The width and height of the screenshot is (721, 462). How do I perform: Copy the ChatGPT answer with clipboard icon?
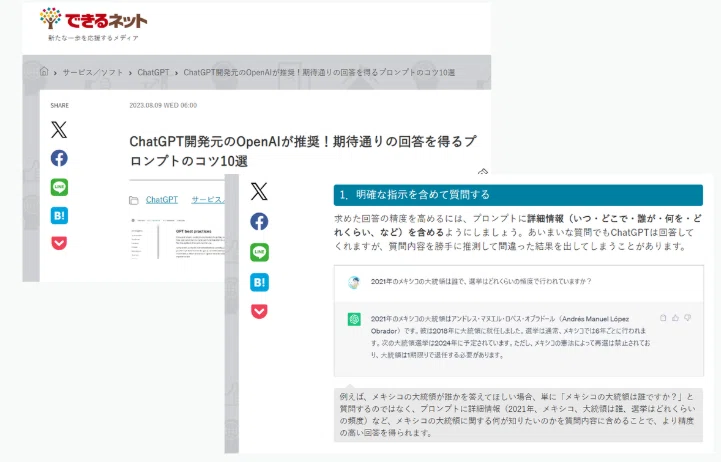pos(663,318)
